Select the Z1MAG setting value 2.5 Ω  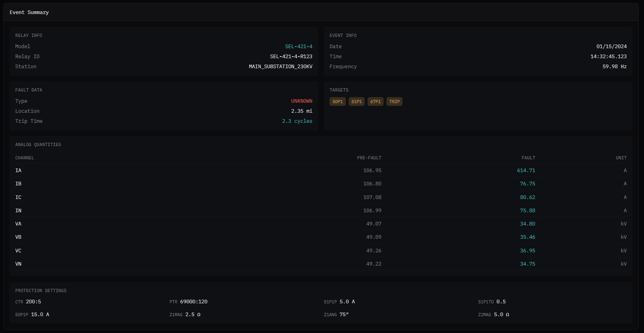(193, 315)
